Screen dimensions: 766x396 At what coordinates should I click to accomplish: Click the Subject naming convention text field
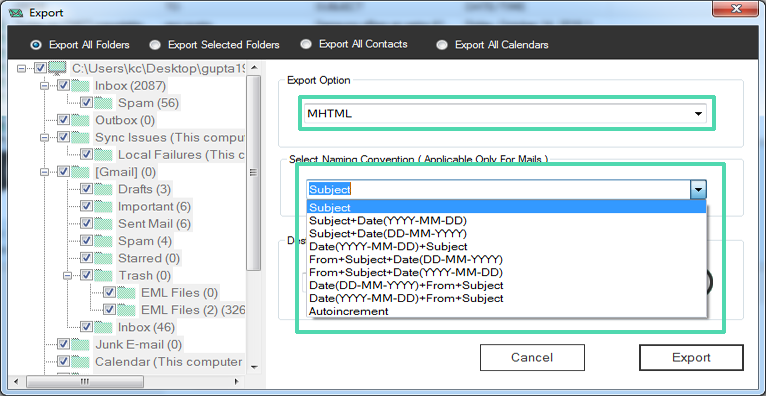click(x=498, y=189)
